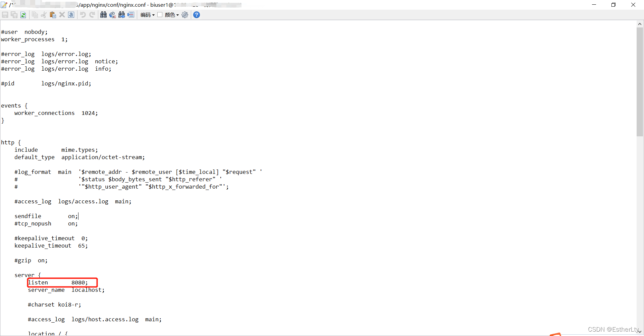Reload the file with the green refresh icon

[x=23, y=15]
